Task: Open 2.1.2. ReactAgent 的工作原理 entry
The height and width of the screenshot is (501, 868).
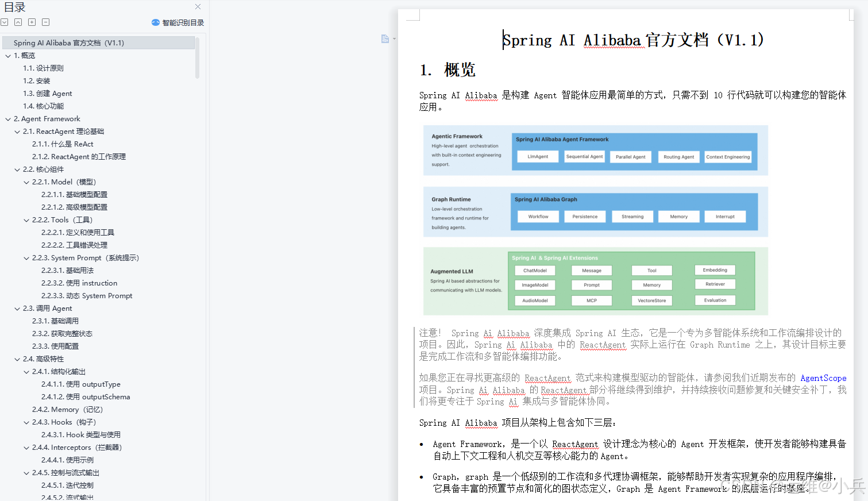Action: (x=79, y=157)
